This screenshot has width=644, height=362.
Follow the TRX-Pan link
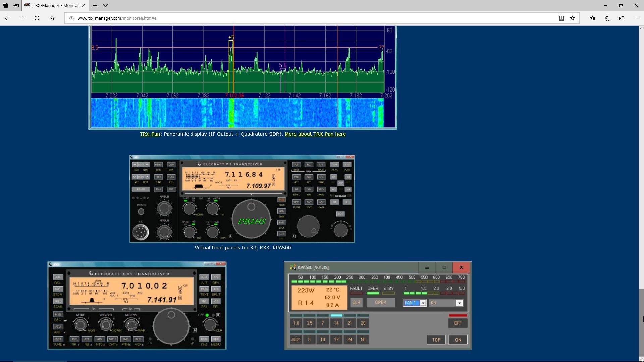pos(150,134)
